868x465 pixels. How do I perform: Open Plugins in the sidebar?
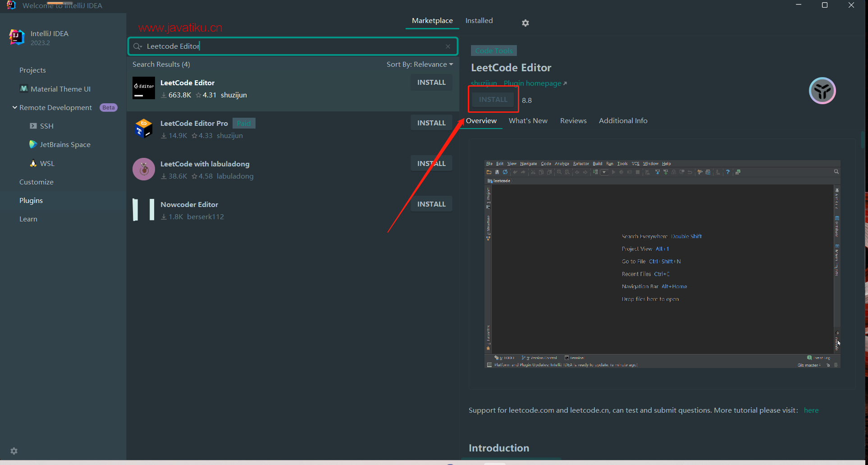point(31,201)
